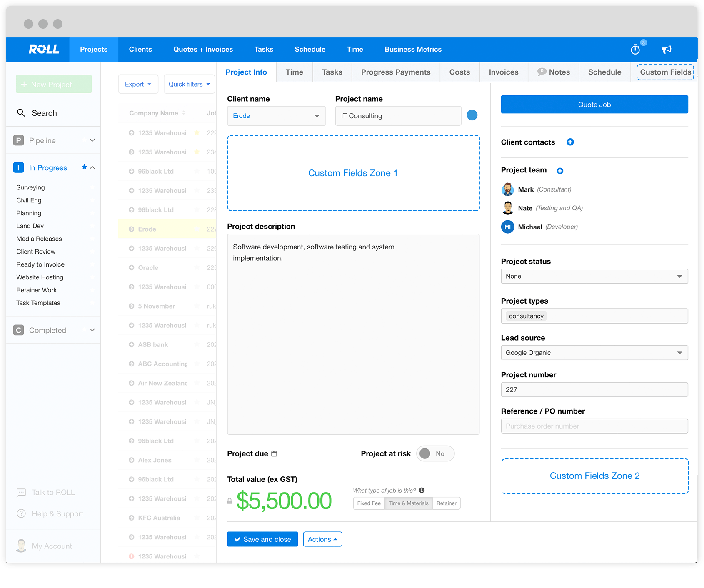Add a project team member plus icon

point(560,171)
